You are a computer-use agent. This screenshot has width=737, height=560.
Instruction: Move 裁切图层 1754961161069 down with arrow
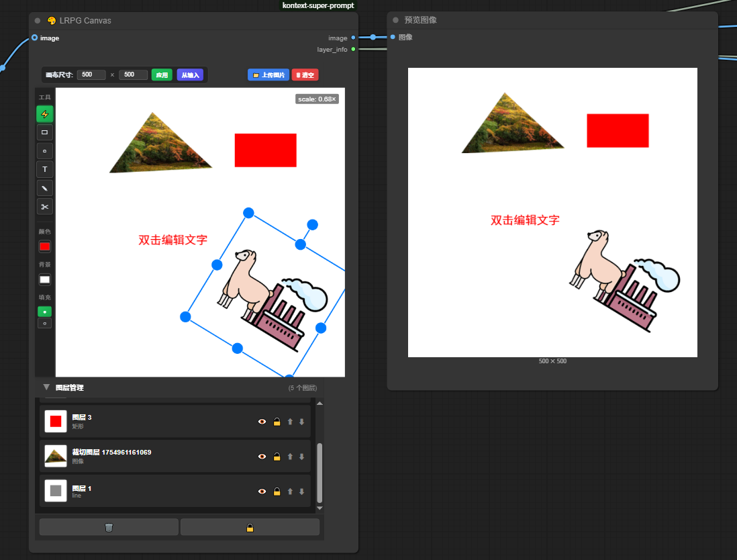302,457
